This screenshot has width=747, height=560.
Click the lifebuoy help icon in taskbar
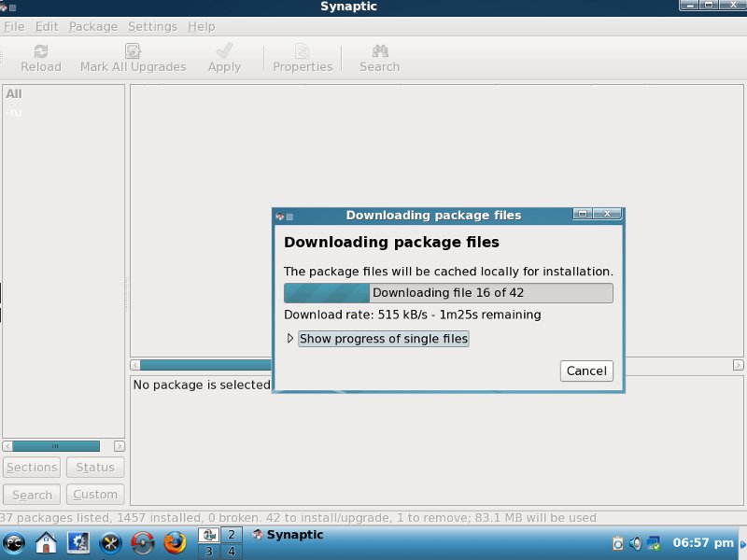[x=142, y=542]
